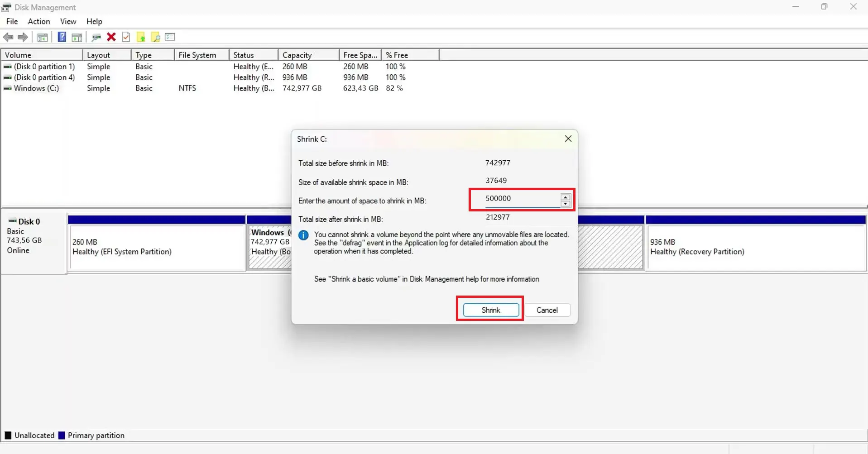
Task: Click the Back navigation arrow
Action: coord(8,37)
